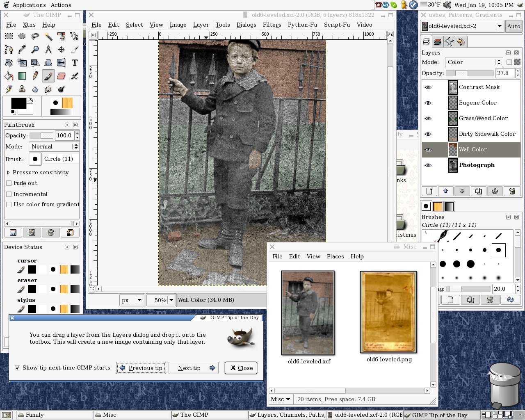Screen dimensions: 525x420
Task: Open Places menu in Misc window
Action: pos(335,257)
